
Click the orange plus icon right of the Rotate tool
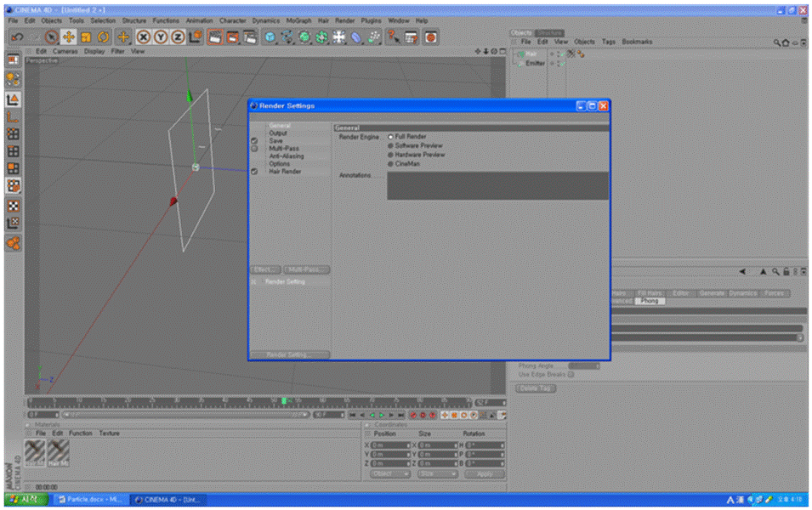[x=122, y=37]
